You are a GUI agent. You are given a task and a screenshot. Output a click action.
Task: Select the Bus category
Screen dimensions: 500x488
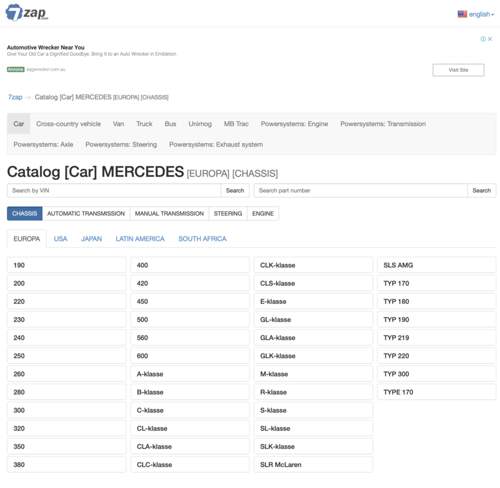(x=170, y=124)
